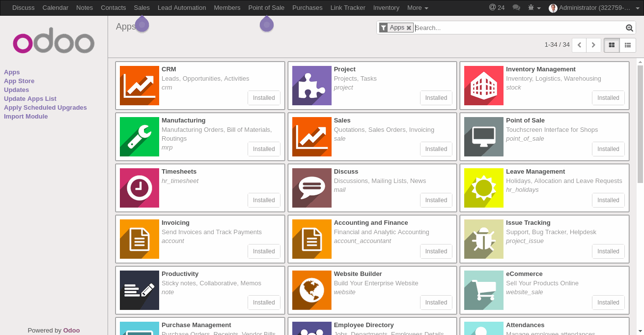This screenshot has width=644, height=335.
Task: Open the Inventory menu
Action: point(386,8)
